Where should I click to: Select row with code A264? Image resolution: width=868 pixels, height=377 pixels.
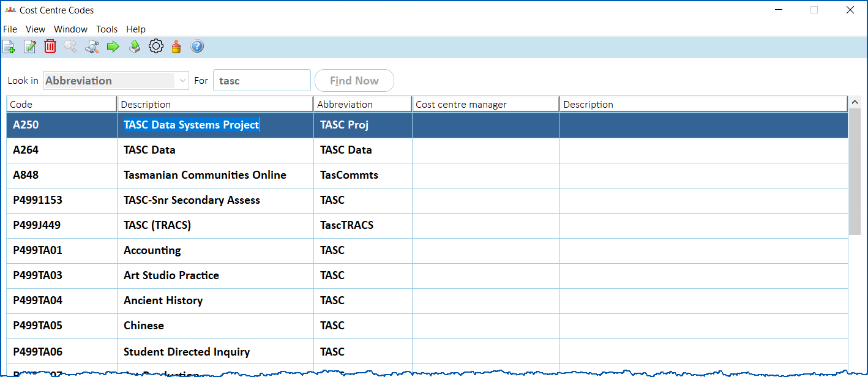pyautogui.click(x=427, y=150)
